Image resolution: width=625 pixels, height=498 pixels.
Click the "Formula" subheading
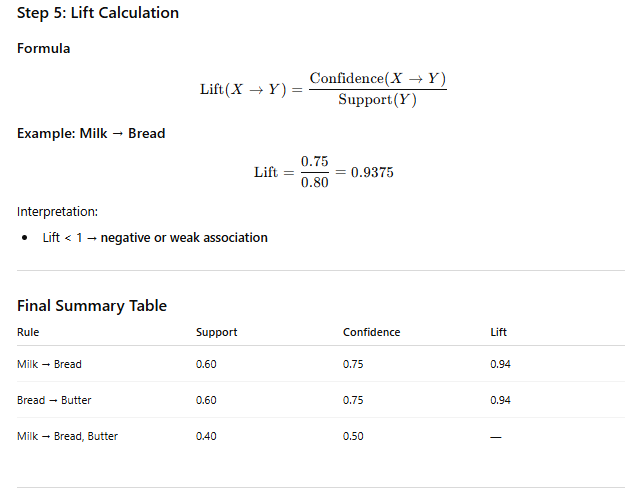(44, 48)
